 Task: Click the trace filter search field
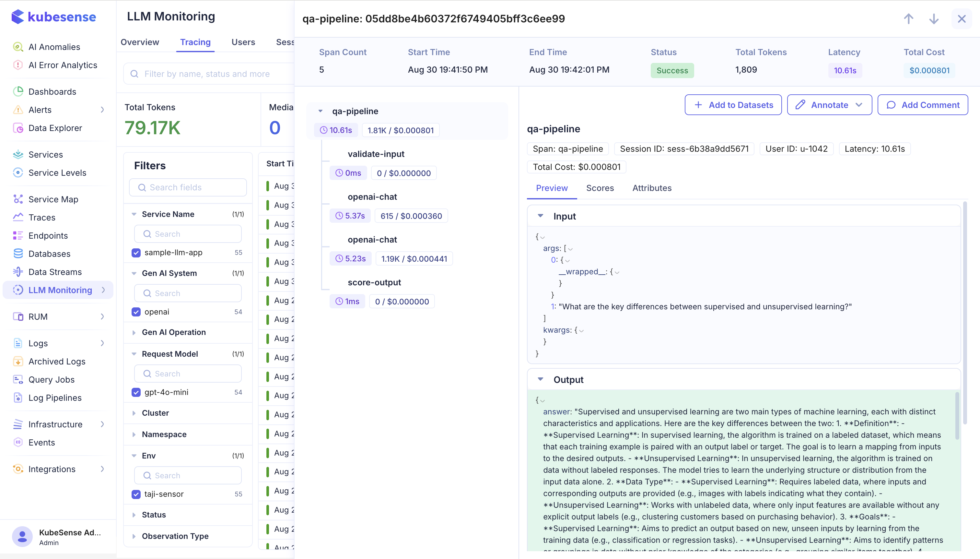coord(209,74)
